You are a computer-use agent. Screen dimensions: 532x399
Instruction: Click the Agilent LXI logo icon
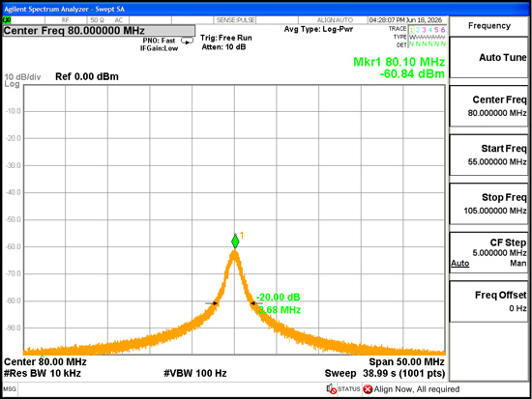click(7, 20)
